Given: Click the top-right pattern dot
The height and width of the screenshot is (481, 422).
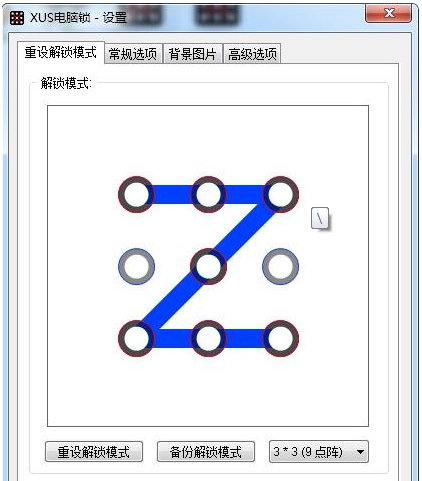Looking at the screenshot, I should pyautogui.click(x=281, y=194).
